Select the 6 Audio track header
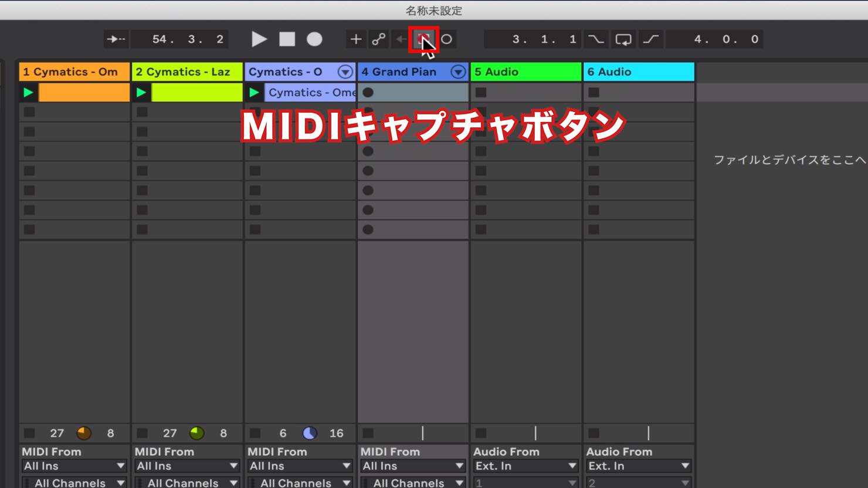 [x=639, y=72]
